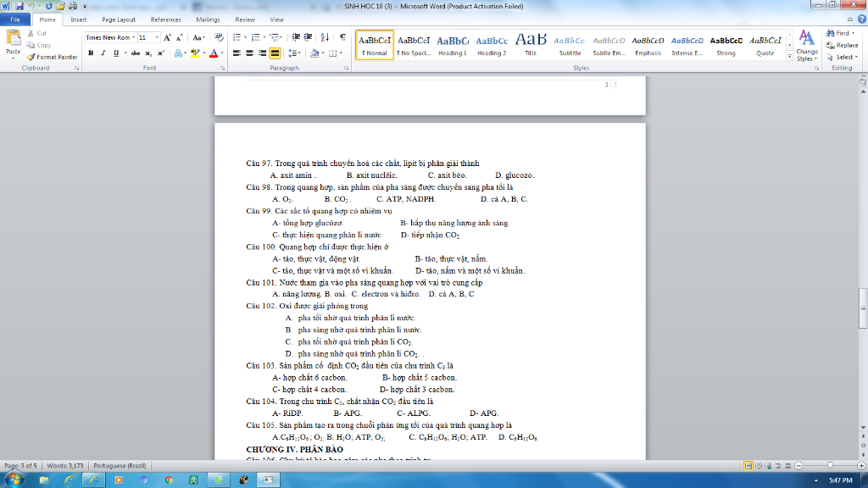The width and height of the screenshot is (868, 488).
Task: Click the vertical scrollbar thumb
Action: click(863, 308)
